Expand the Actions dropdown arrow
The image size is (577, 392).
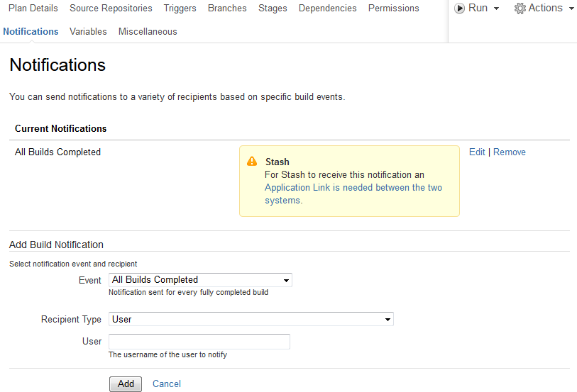[x=571, y=9]
